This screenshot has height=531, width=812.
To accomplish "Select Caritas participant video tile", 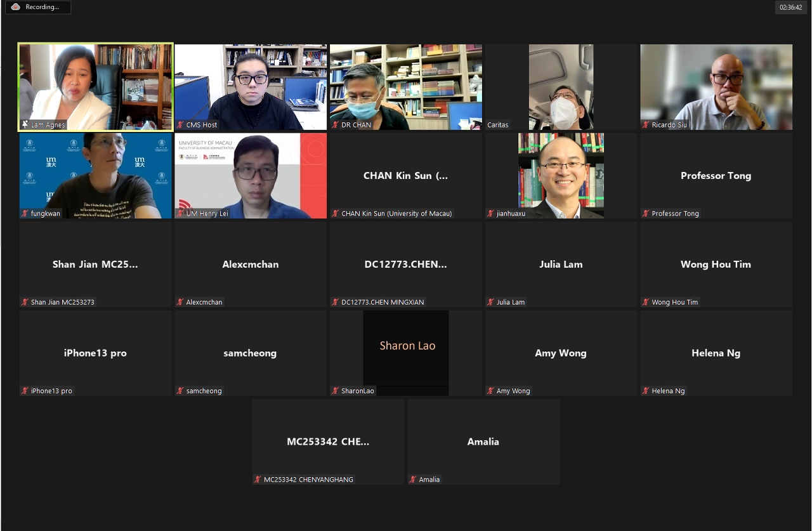I will tap(561, 87).
